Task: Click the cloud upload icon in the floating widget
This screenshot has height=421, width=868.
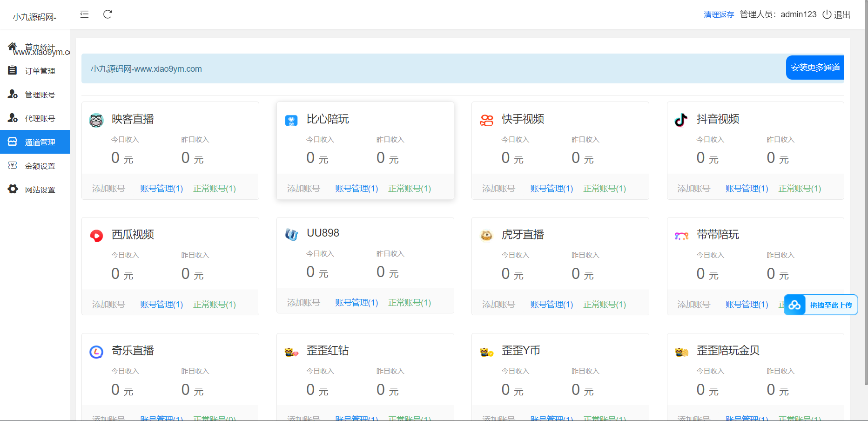Action: tap(794, 305)
